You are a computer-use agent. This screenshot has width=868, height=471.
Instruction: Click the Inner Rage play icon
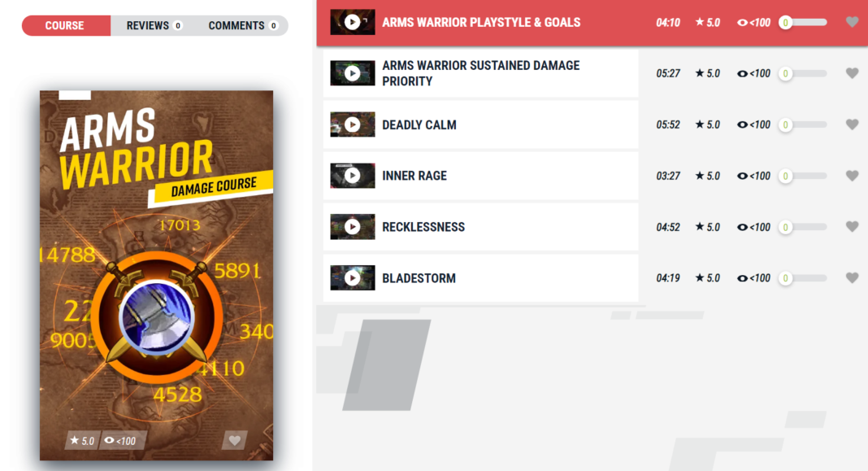[352, 176]
